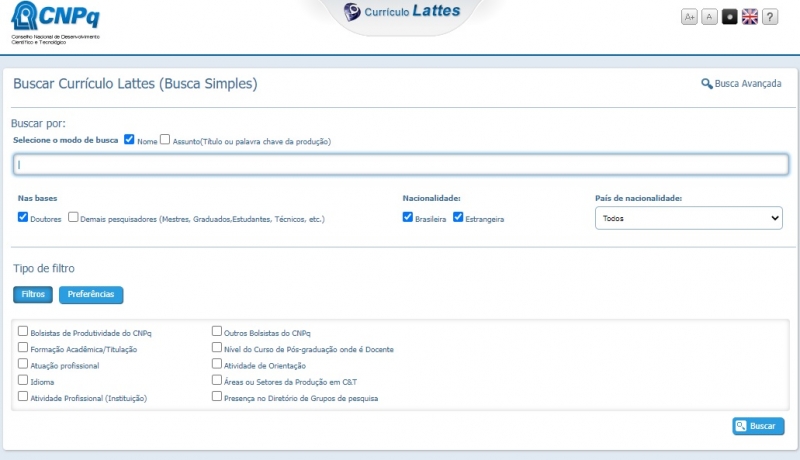Uncheck the Doutores checkbox

click(x=23, y=217)
